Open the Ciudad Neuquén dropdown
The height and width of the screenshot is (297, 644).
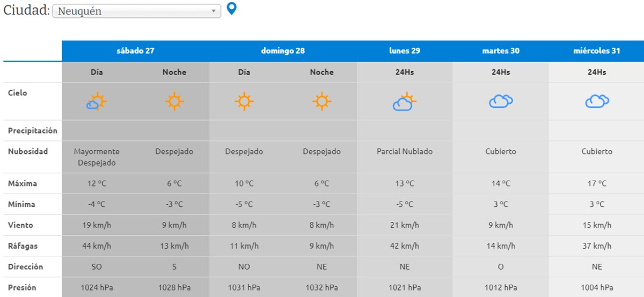pyautogui.click(x=137, y=11)
